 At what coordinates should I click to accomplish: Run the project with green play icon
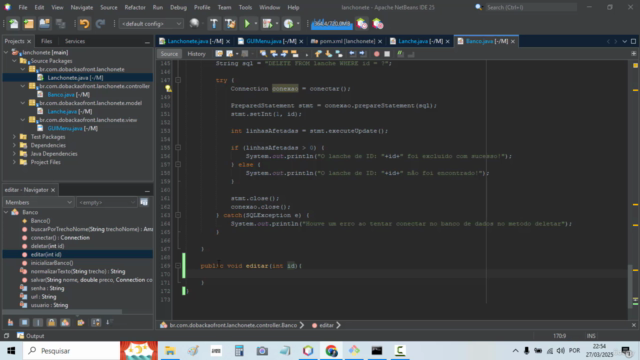pyautogui.click(x=247, y=24)
